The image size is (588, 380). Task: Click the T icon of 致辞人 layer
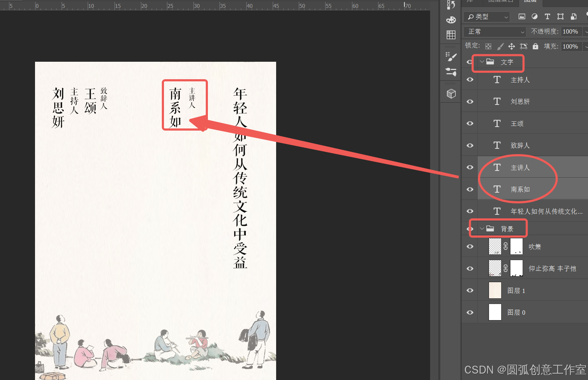coord(497,145)
